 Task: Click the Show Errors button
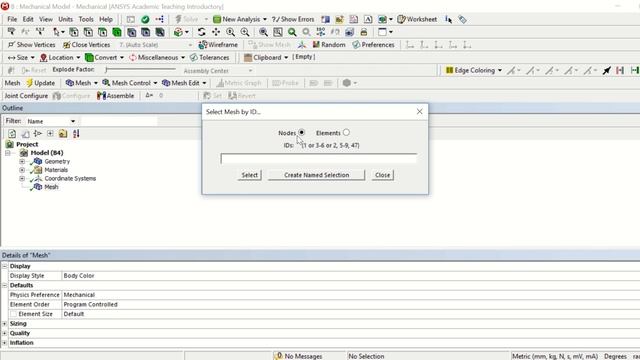click(x=293, y=19)
